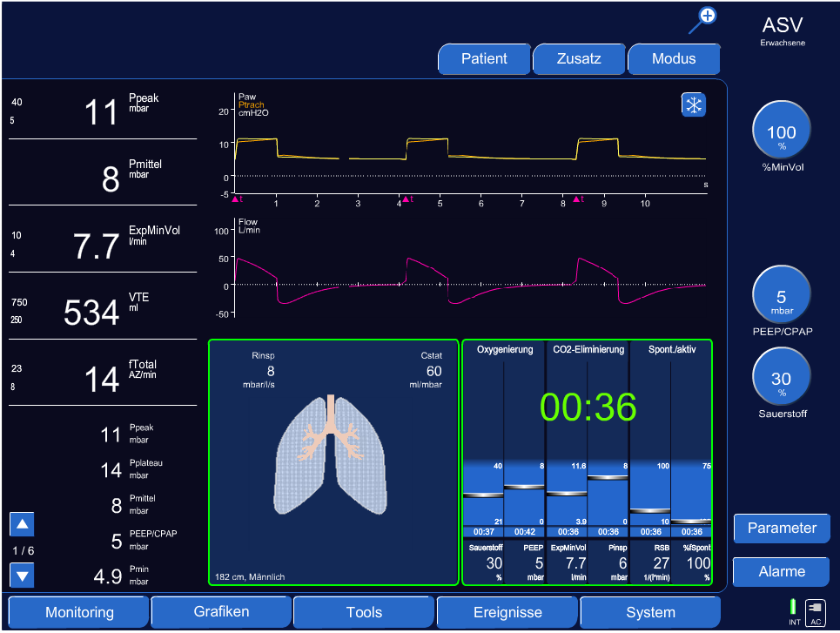
Task: Click the battery INT status icon
Action: (793, 607)
